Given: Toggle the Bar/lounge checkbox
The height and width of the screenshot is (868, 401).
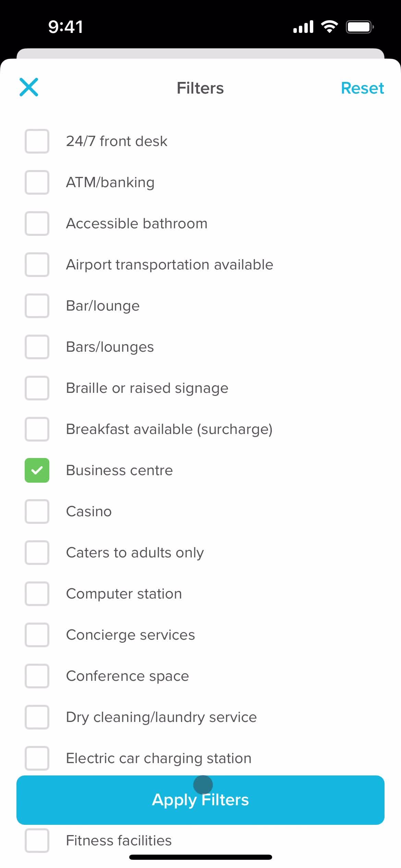Looking at the screenshot, I should (37, 306).
